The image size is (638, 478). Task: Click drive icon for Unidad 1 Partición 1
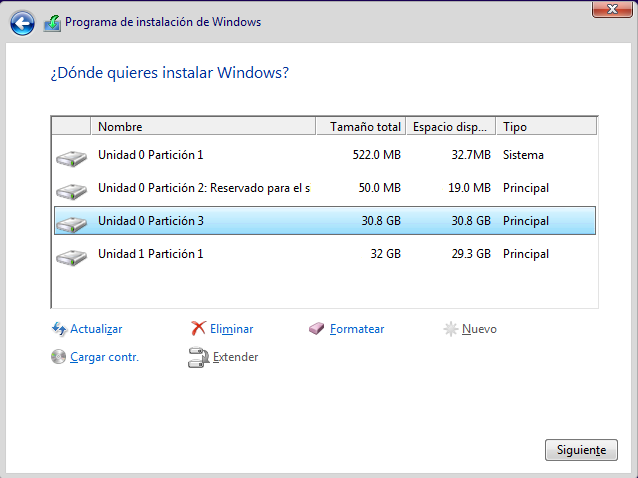(x=71, y=255)
